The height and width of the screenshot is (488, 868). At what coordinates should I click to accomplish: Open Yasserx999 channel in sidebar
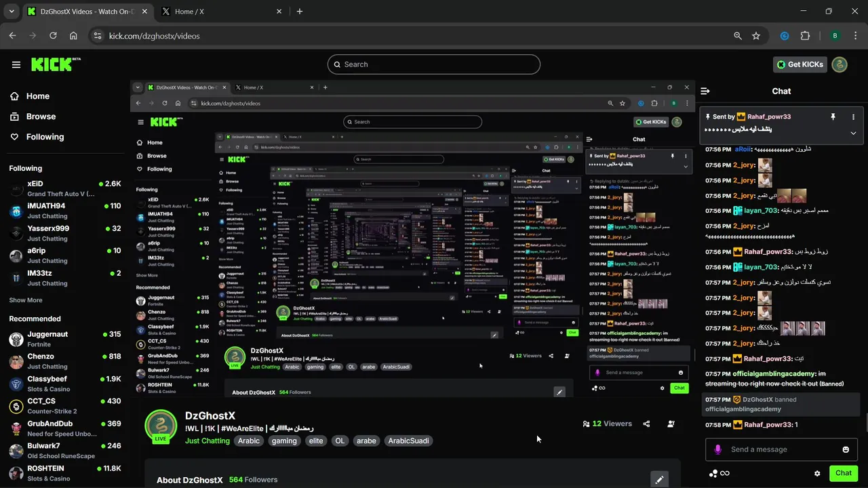click(x=65, y=233)
